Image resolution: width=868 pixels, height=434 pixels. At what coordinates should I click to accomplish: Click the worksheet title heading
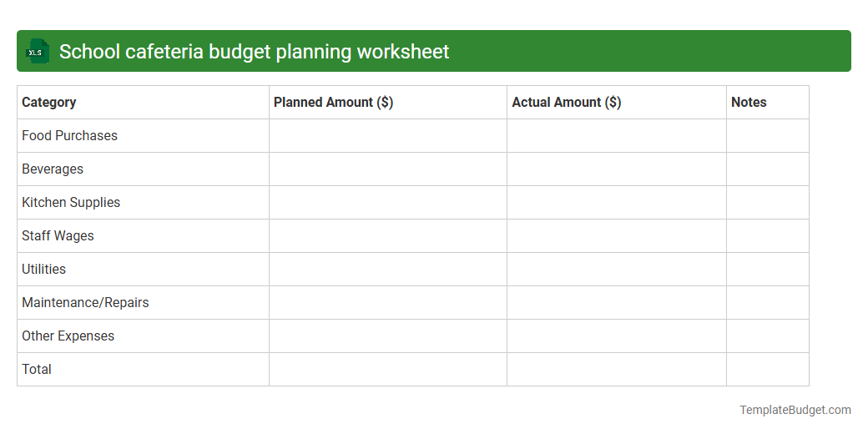point(254,52)
